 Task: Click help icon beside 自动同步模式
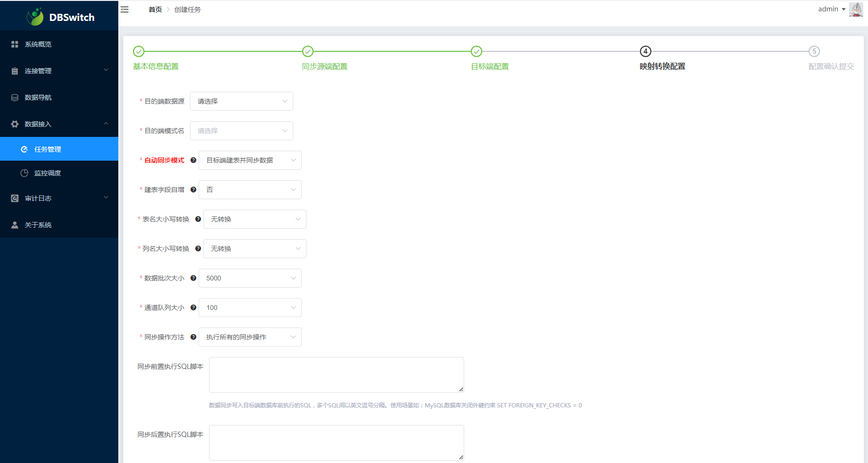[193, 160]
